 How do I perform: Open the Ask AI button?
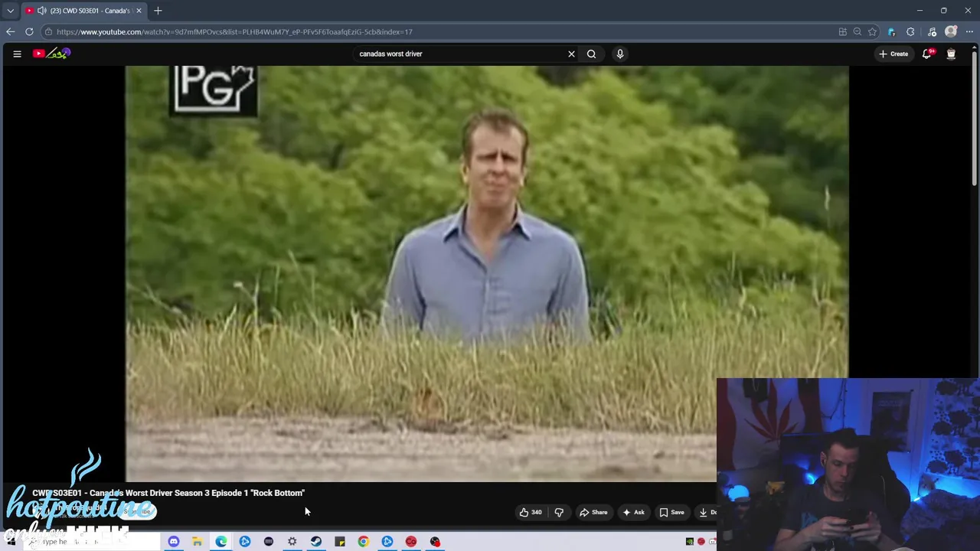pyautogui.click(x=633, y=512)
